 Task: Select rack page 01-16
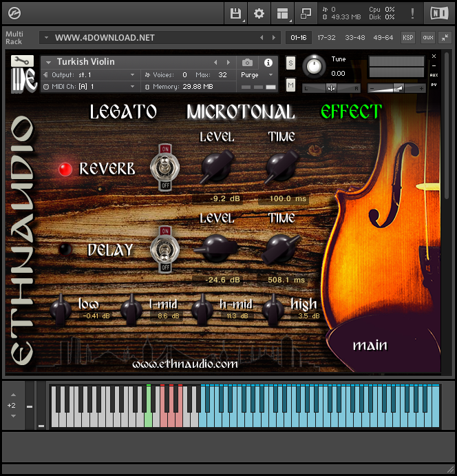299,38
